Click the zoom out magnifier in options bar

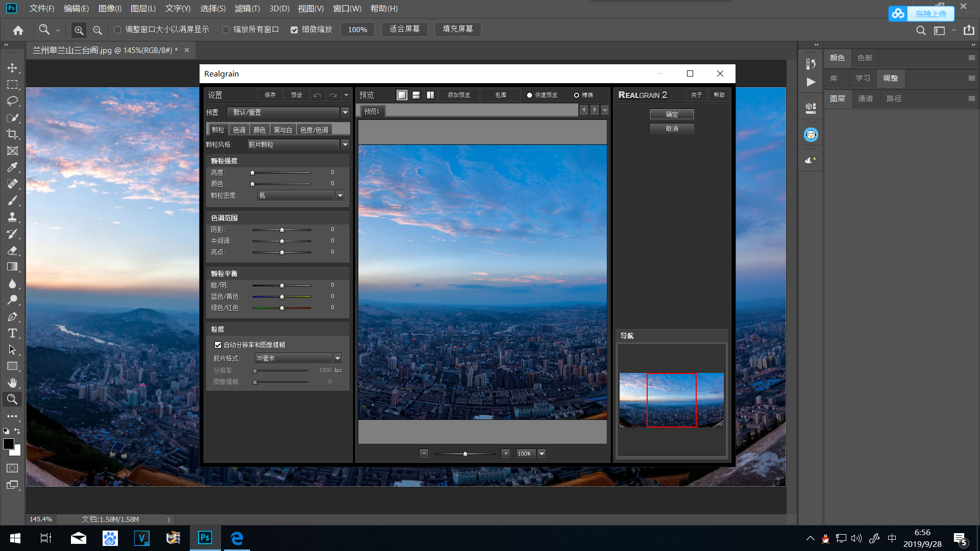point(97,30)
